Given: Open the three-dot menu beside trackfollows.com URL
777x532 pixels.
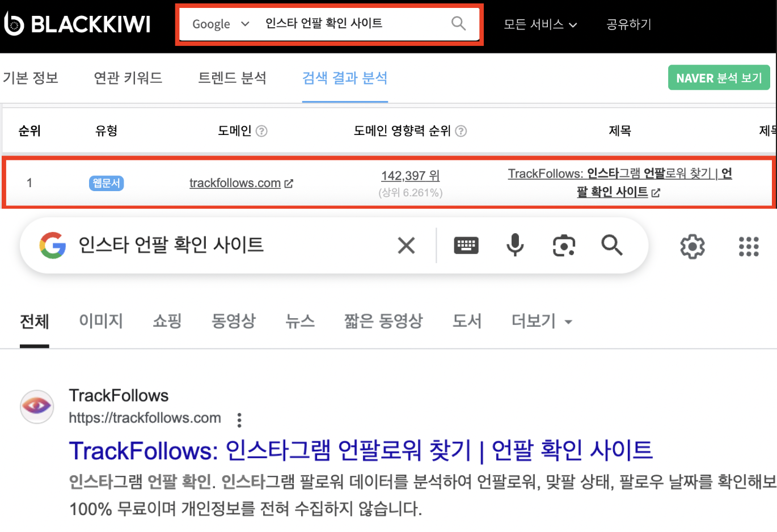Looking at the screenshot, I should pyautogui.click(x=239, y=420).
